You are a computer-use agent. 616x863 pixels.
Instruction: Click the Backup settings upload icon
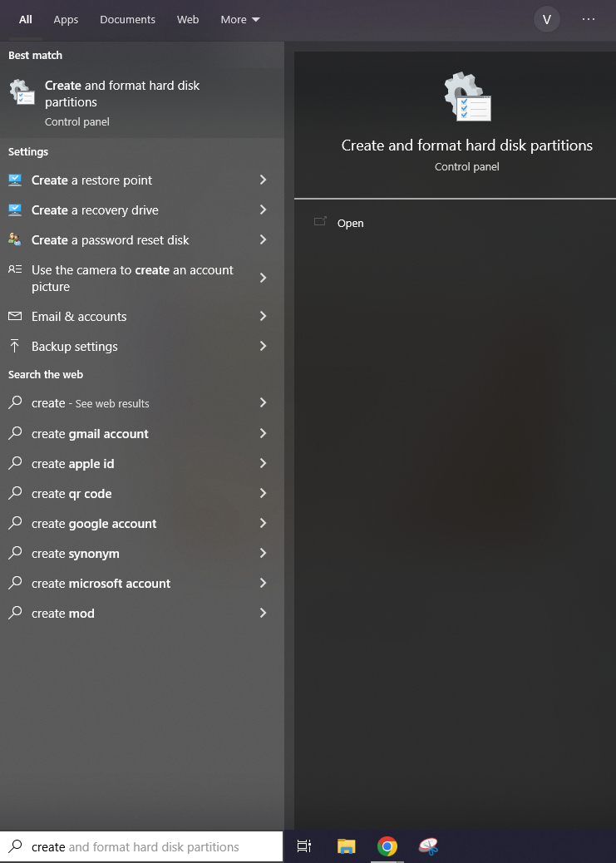pos(15,346)
